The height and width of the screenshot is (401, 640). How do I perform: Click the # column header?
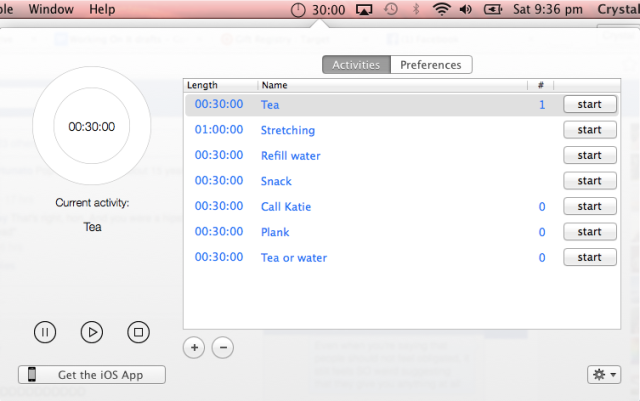pos(541,85)
